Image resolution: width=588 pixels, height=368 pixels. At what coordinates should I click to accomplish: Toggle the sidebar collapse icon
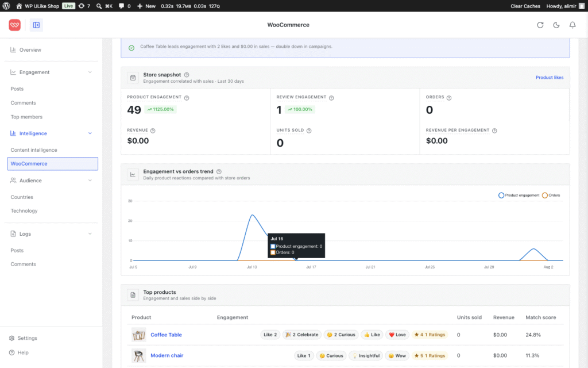(36, 25)
